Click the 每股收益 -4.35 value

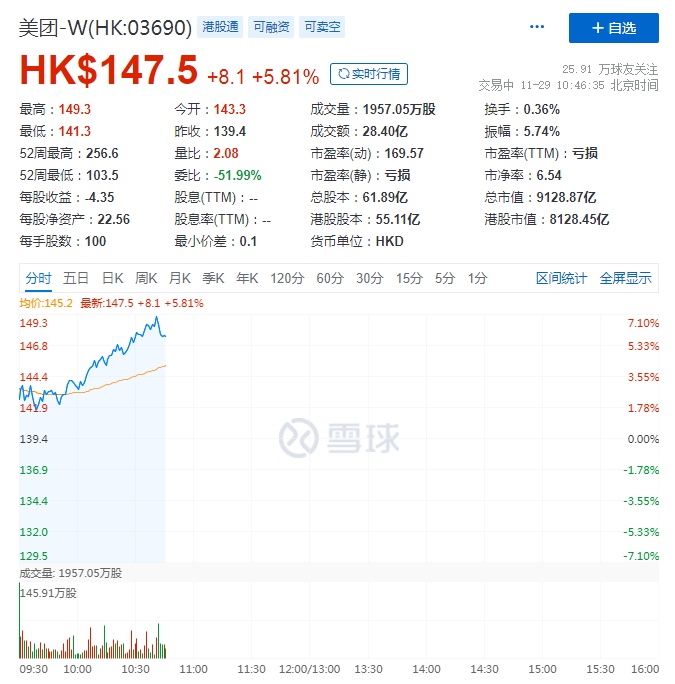(99, 198)
